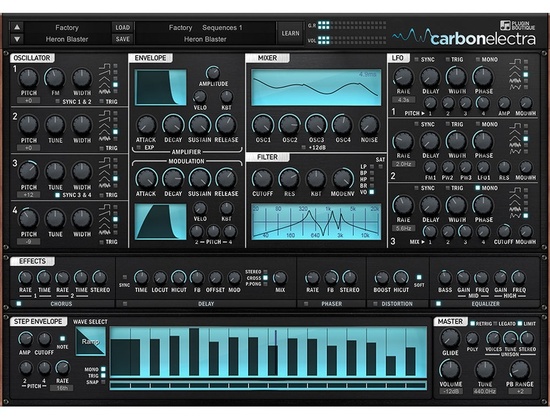Click the LFO 3 CUTOFF amount knob

click(504, 231)
